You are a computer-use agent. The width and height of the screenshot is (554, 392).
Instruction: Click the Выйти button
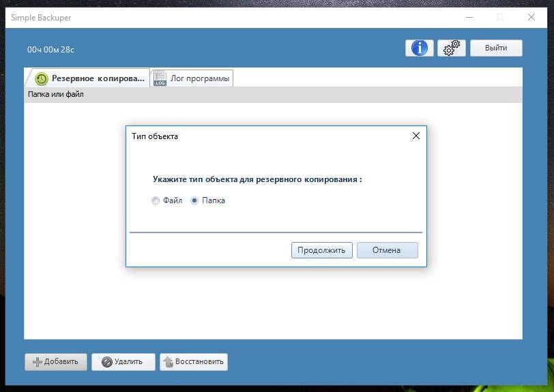[496, 48]
